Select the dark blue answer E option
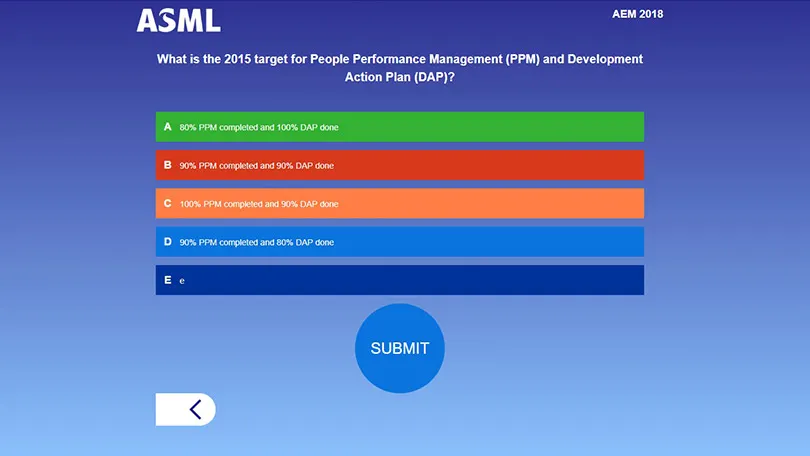This screenshot has height=456, width=810. 400,280
